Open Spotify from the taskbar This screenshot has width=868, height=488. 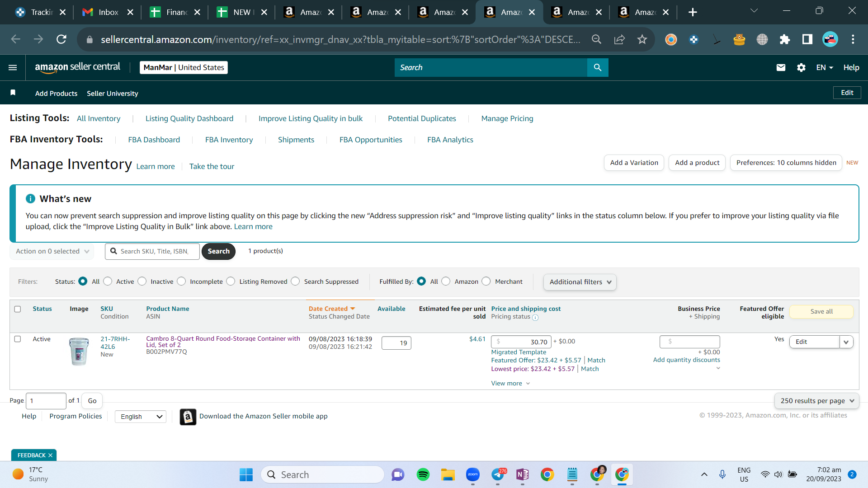point(423,474)
